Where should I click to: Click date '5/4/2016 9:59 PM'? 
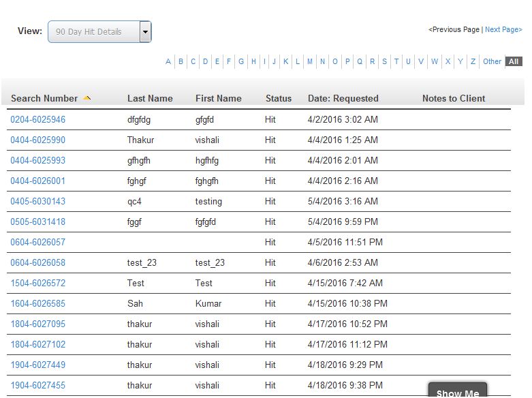(x=343, y=221)
